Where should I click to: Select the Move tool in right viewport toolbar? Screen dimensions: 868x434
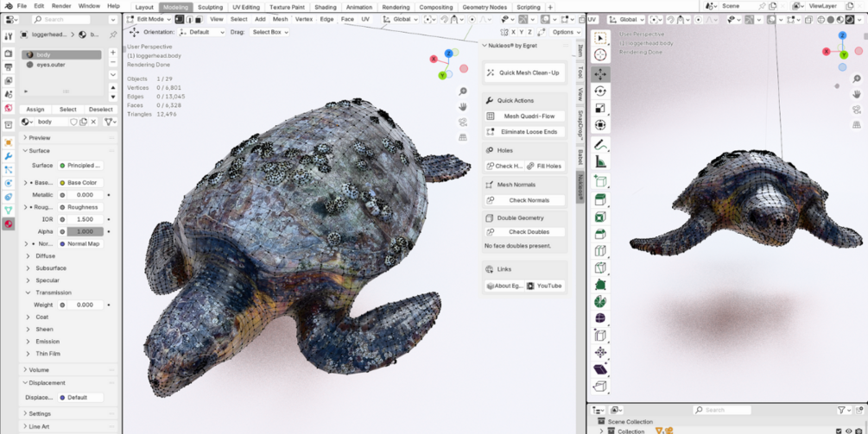pyautogui.click(x=600, y=74)
